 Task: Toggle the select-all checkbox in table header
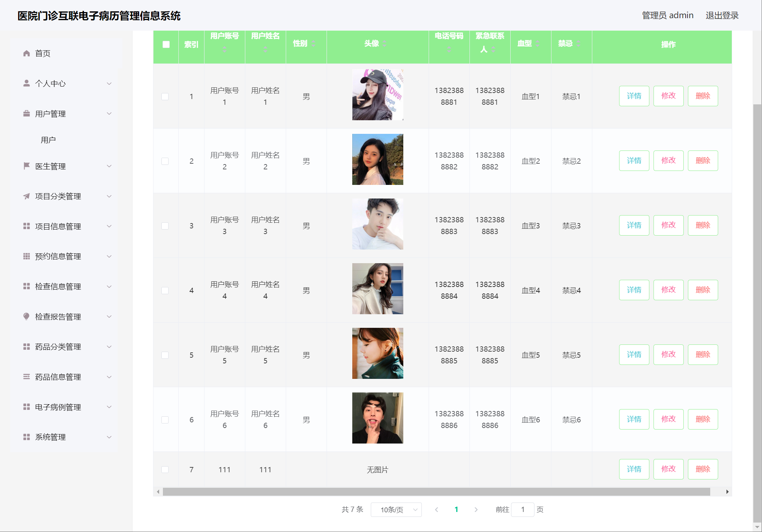(166, 44)
